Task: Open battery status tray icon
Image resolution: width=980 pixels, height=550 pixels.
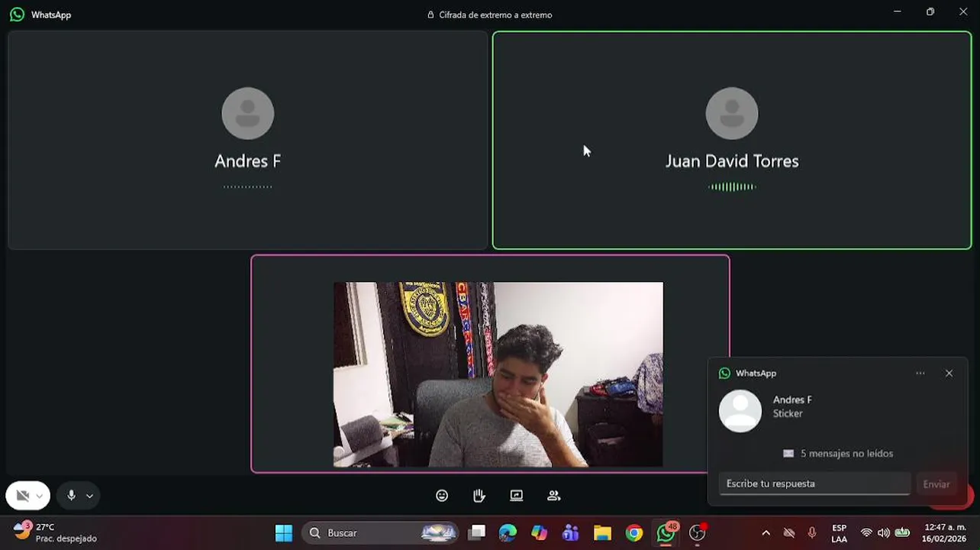Action: tap(902, 533)
